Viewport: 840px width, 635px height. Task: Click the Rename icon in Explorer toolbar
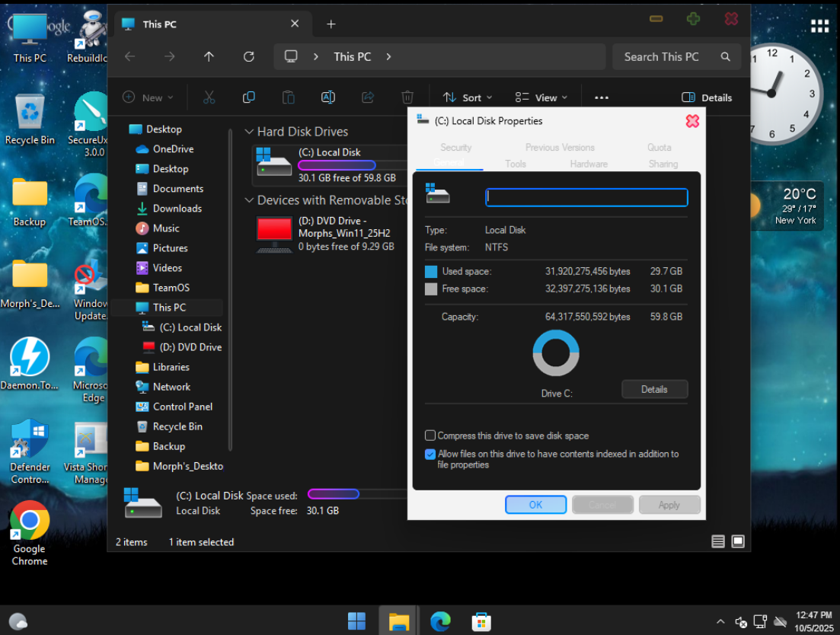point(327,97)
